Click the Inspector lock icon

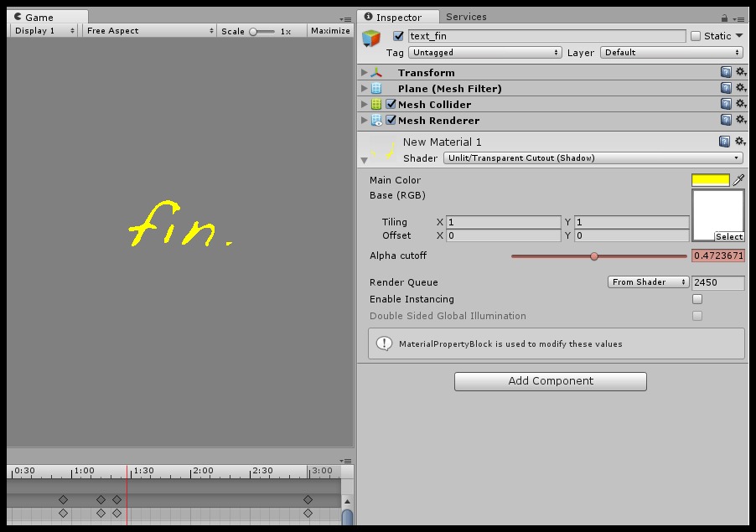click(x=724, y=18)
